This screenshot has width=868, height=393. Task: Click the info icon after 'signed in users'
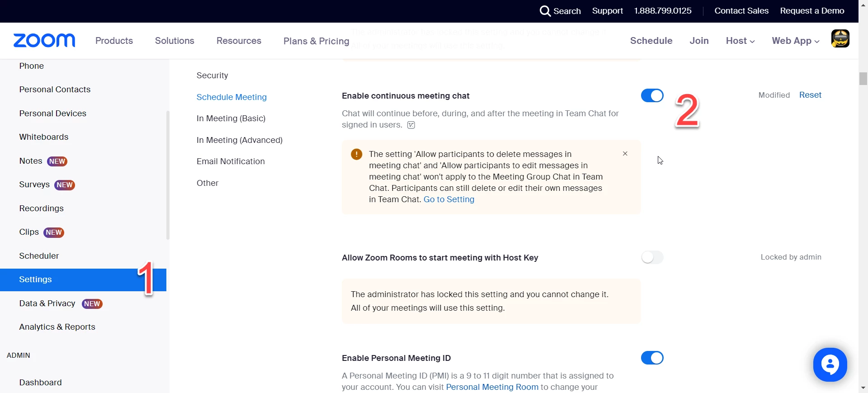[x=411, y=125]
